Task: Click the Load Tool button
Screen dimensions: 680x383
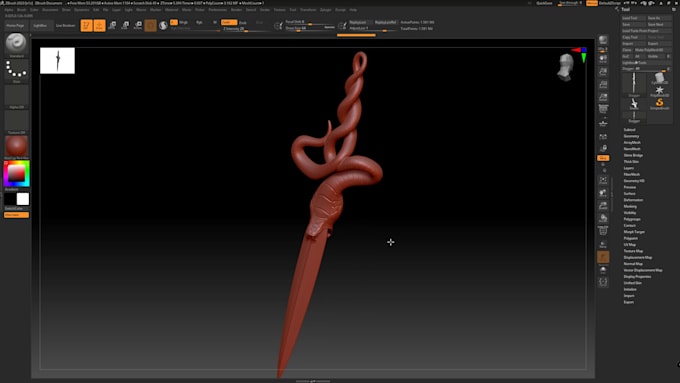Action: pyautogui.click(x=633, y=18)
